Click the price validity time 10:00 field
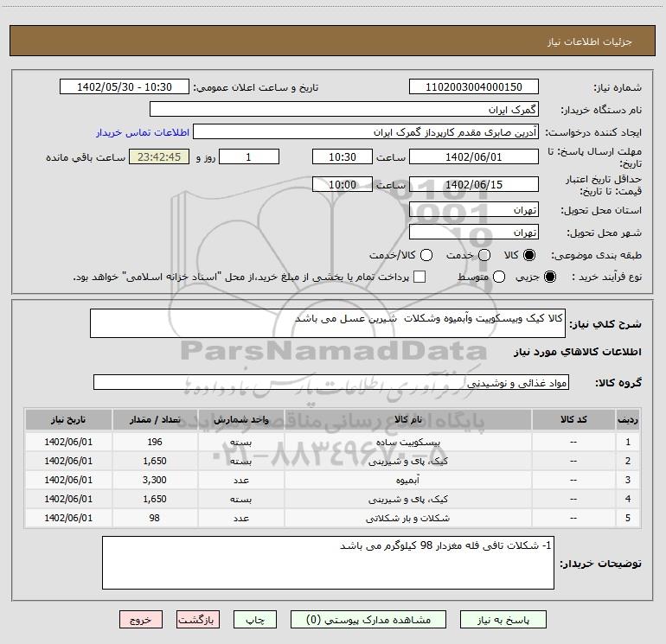 [x=343, y=185]
